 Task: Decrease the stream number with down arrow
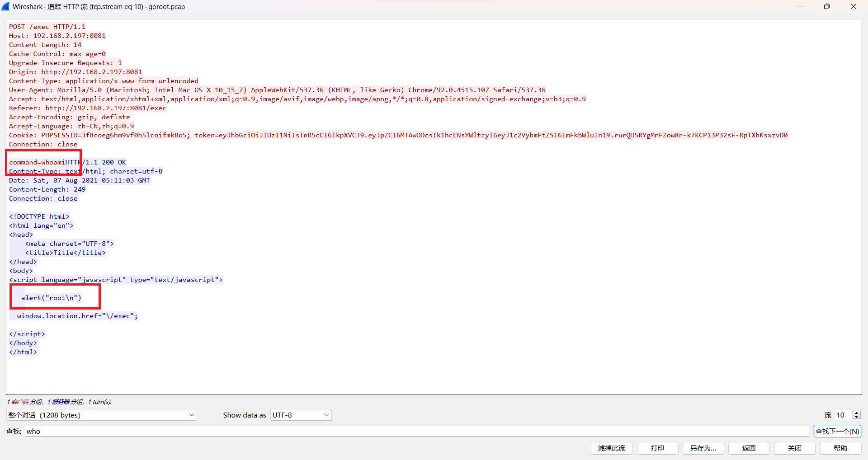click(x=856, y=417)
